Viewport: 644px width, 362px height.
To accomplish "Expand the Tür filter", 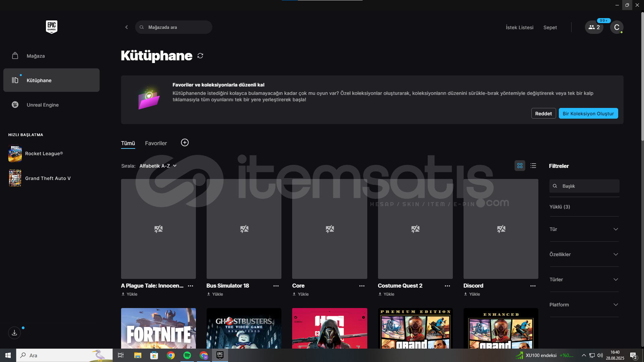I will pyautogui.click(x=584, y=229).
